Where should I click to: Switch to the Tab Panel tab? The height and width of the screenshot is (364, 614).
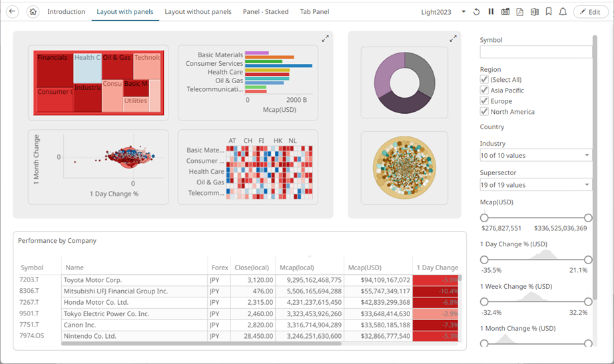[314, 12]
